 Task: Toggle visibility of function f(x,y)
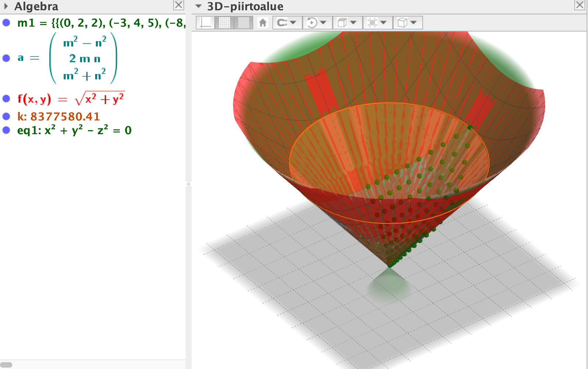(x=6, y=98)
